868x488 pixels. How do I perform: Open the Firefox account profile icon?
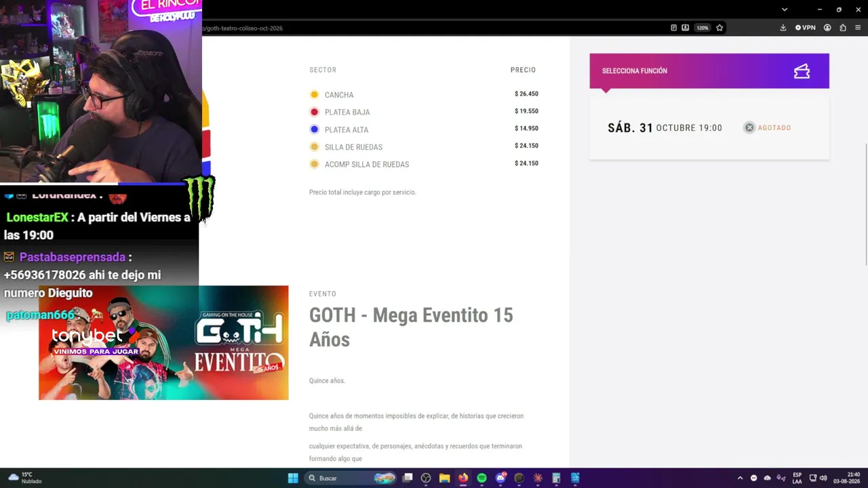[827, 28]
